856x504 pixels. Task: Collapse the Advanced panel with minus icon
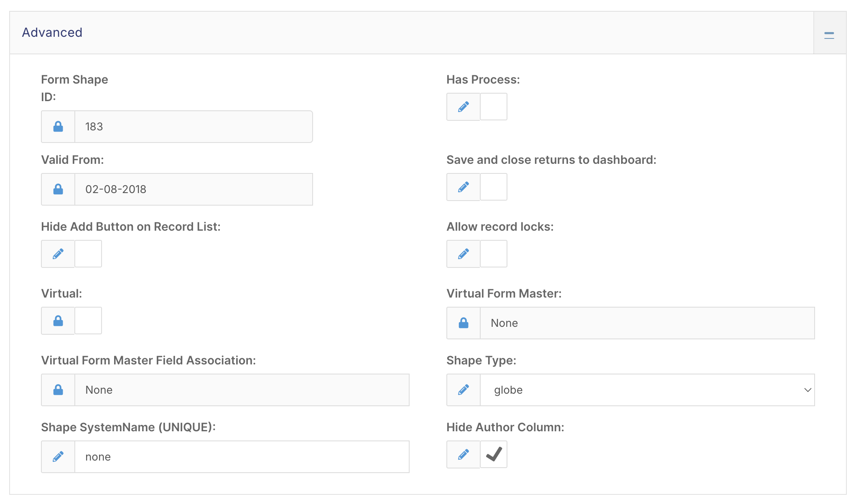(829, 36)
